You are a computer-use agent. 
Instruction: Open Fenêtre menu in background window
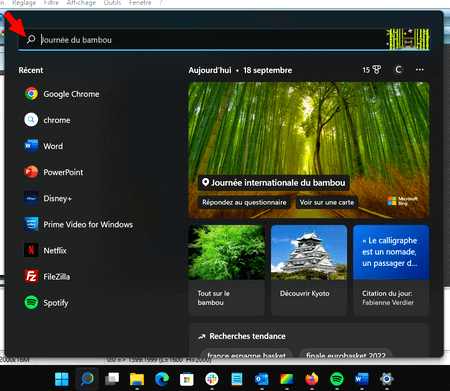click(x=140, y=3)
